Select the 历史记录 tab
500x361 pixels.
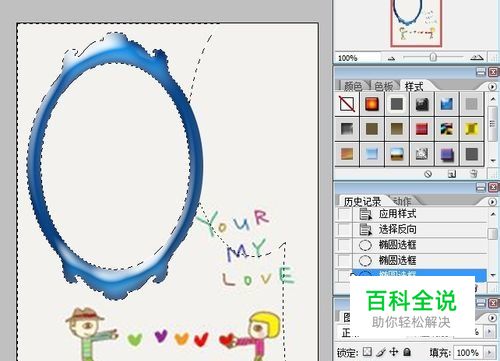pyautogui.click(x=362, y=201)
